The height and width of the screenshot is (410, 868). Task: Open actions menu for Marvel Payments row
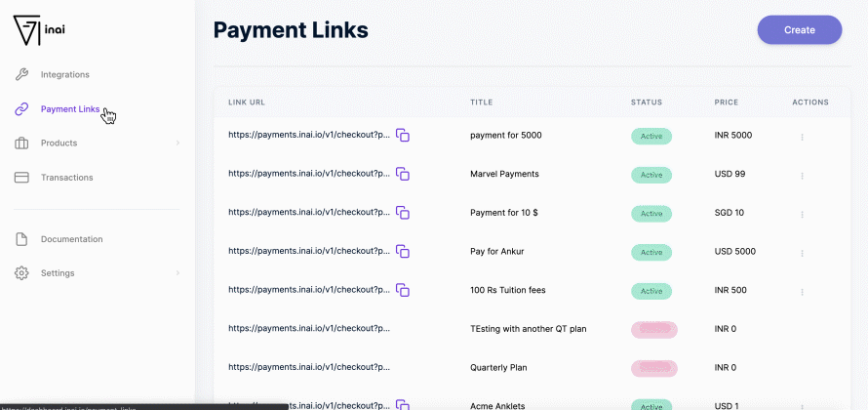point(802,176)
